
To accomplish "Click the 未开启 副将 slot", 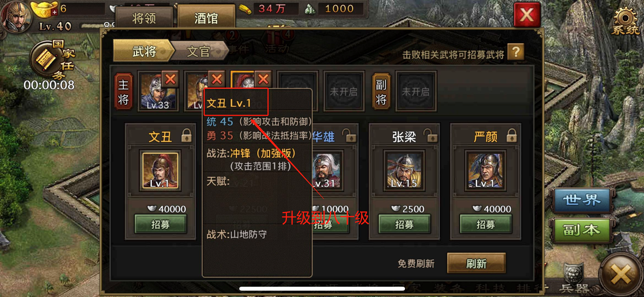I will (416, 91).
